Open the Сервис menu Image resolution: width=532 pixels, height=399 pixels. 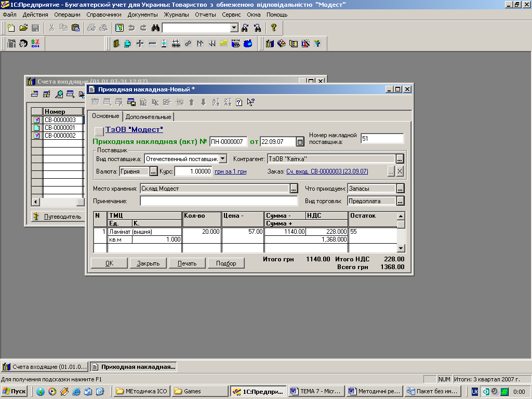[x=231, y=15]
